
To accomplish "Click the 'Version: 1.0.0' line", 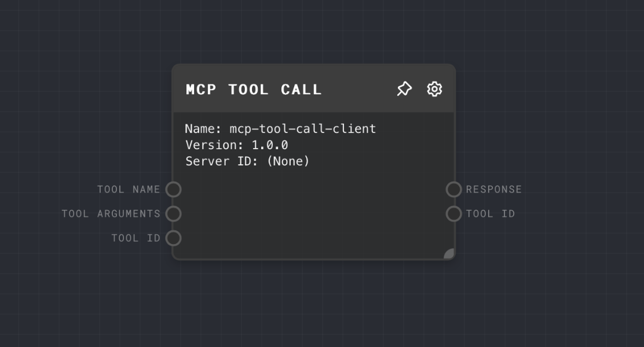I will click(x=236, y=145).
